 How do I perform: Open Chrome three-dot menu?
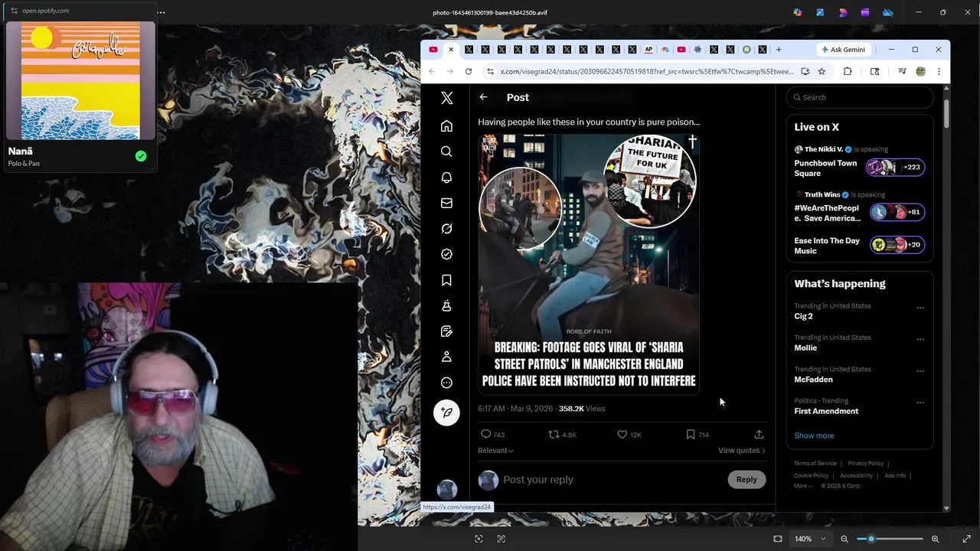click(939, 71)
